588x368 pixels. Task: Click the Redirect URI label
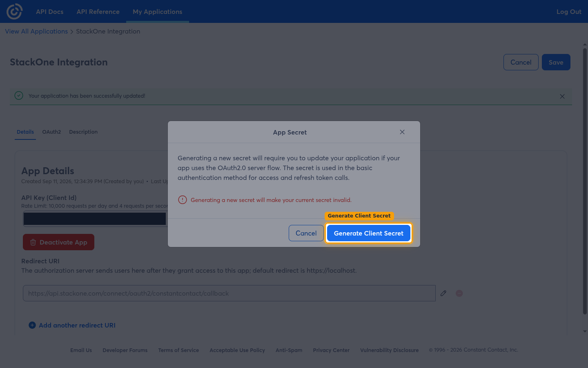coord(40,261)
